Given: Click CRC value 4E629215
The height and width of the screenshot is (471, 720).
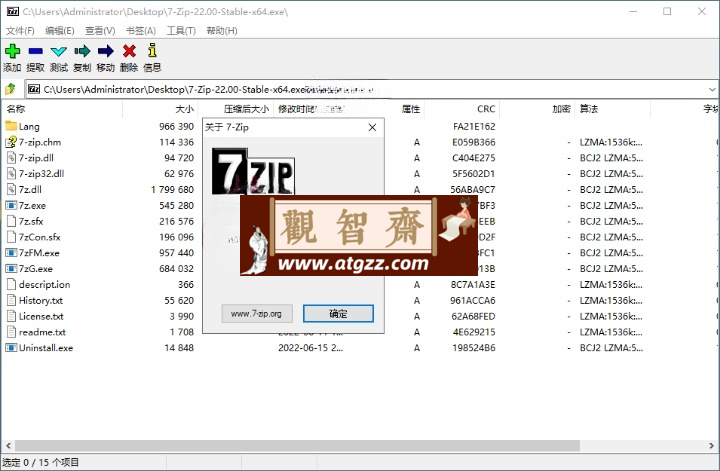Looking at the screenshot, I should click(x=474, y=331).
